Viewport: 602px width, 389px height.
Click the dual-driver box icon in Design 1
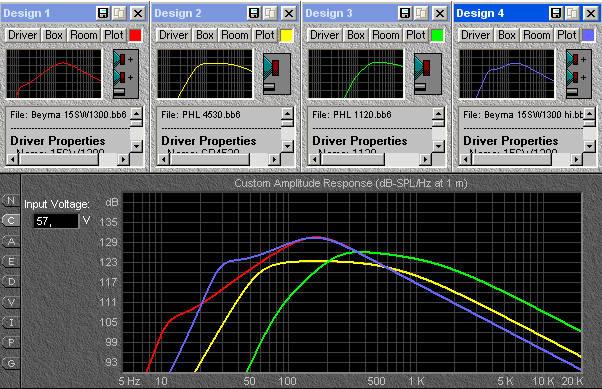point(126,74)
